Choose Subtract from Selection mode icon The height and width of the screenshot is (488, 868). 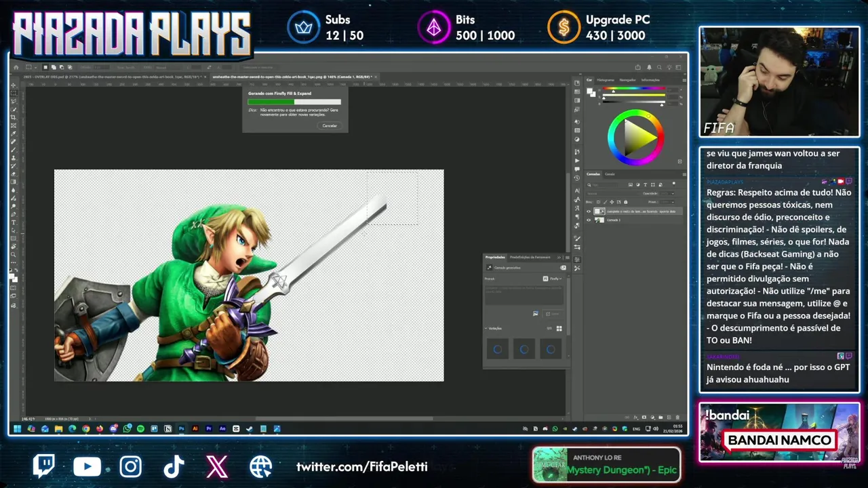click(62, 67)
